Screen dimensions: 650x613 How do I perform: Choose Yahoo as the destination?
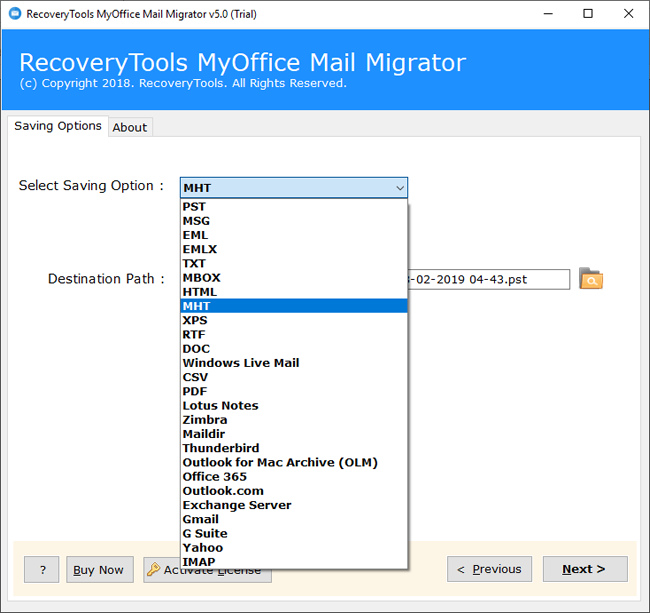pos(294,548)
